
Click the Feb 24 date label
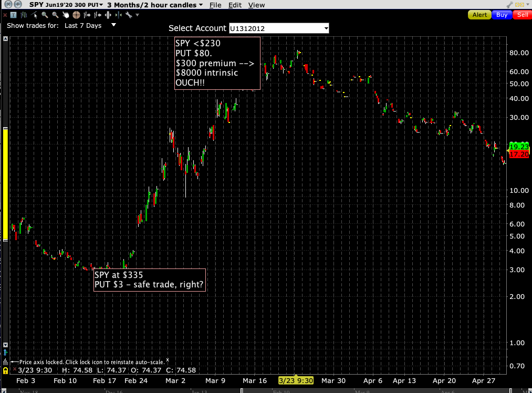[x=135, y=381]
